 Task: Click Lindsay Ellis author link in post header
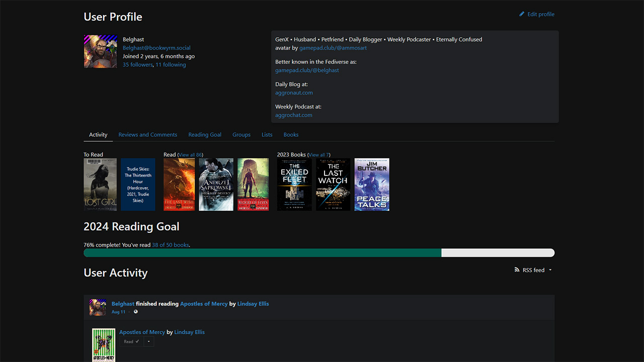click(253, 304)
